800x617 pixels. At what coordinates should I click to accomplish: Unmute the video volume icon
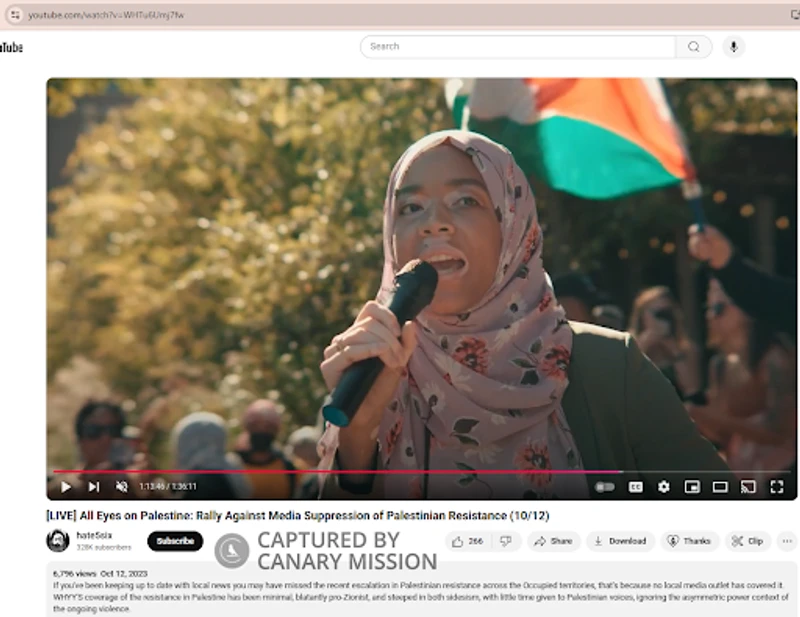[121, 487]
